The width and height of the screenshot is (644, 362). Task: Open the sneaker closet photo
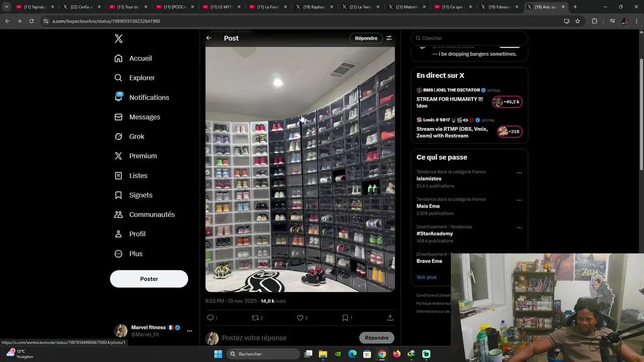coord(300,169)
